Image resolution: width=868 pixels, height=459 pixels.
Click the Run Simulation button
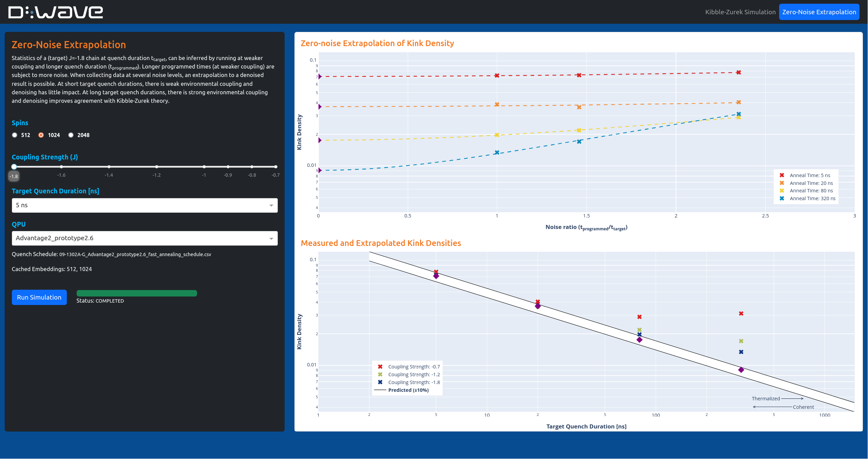[x=39, y=297]
